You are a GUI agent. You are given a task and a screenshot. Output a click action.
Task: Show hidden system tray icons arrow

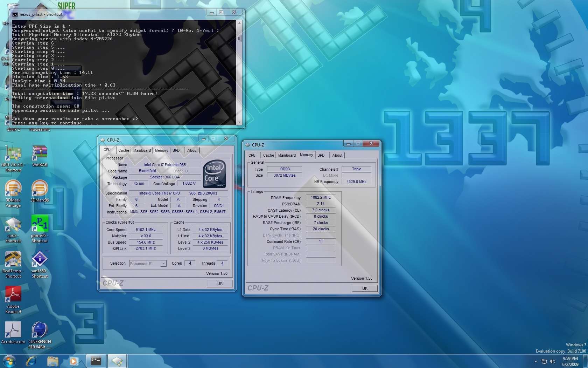click(535, 361)
